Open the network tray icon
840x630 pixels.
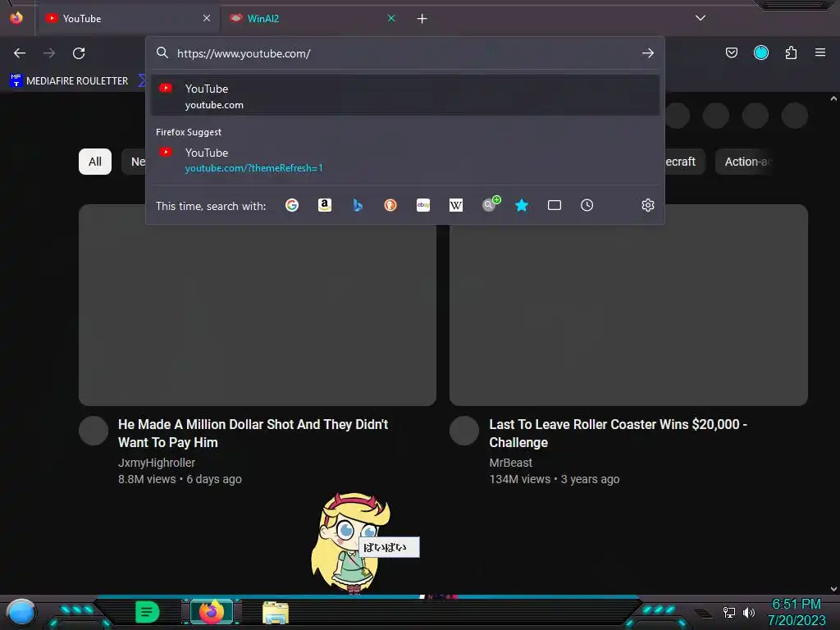point(729,612)
